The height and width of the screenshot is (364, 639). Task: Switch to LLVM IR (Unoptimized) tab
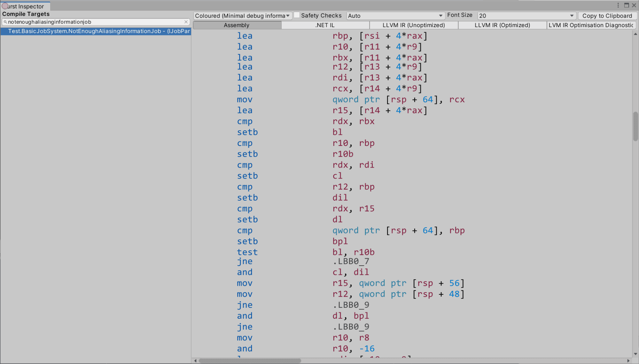pyautogui.click(x=414, y=25)
